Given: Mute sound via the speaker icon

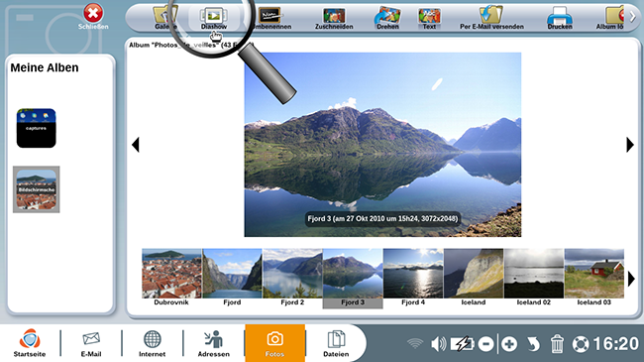Looking at the screenshot, I should pyautogui.click(x=439, y=343).
